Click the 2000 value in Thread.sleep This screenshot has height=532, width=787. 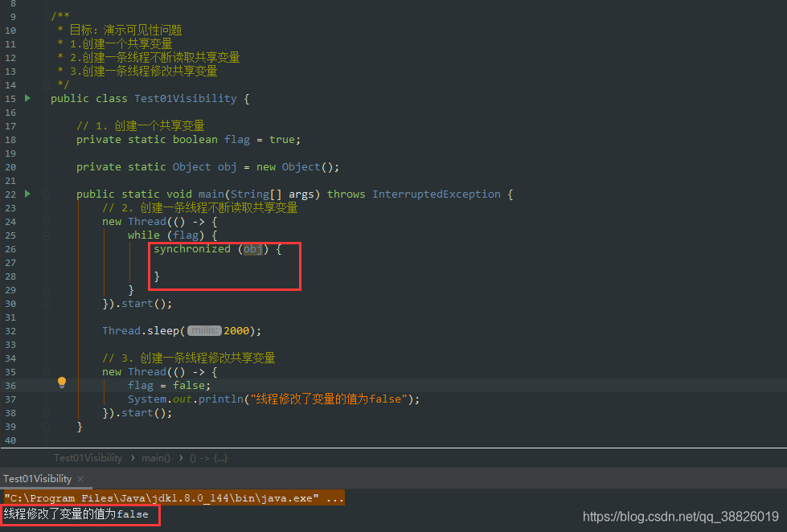coord(236,331)
